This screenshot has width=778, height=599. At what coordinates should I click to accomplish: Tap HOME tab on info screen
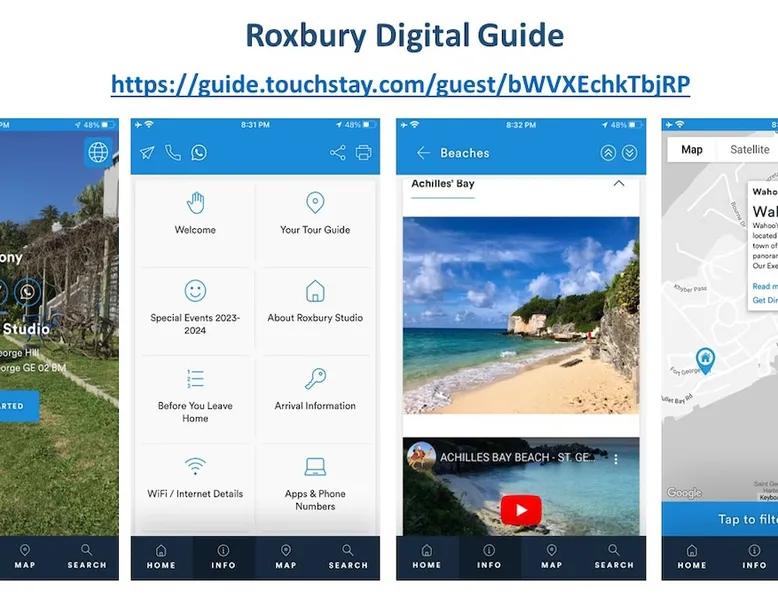[161, 557]
